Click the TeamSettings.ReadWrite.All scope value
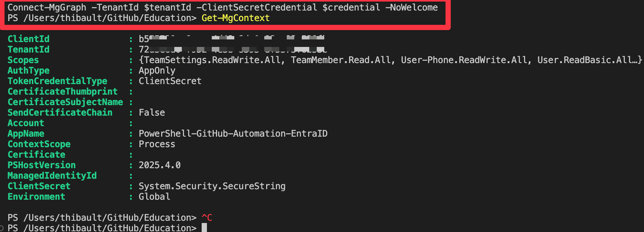 tap(212, 60)
